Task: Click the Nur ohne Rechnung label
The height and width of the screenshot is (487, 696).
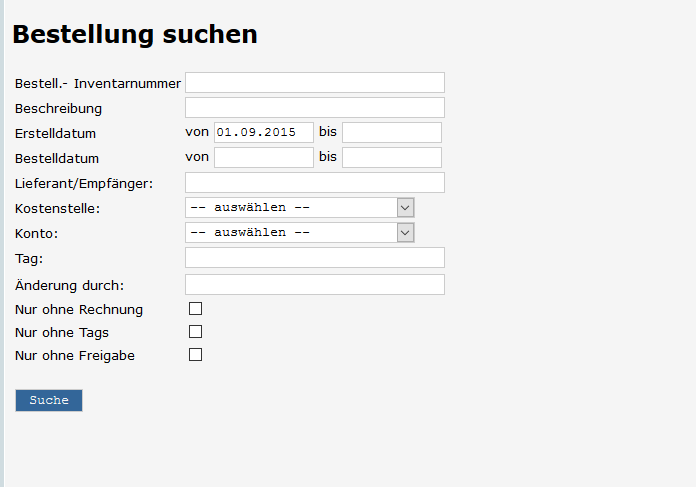Action: [x=79, y=310]
